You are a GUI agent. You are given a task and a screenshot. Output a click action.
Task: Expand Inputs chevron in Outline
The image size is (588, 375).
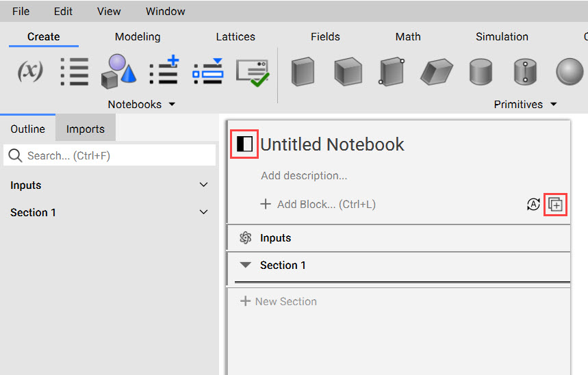click(x=203, y=185)
